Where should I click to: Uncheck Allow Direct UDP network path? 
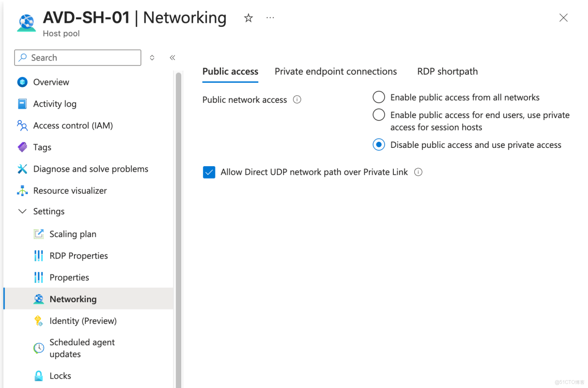[209, 172]
